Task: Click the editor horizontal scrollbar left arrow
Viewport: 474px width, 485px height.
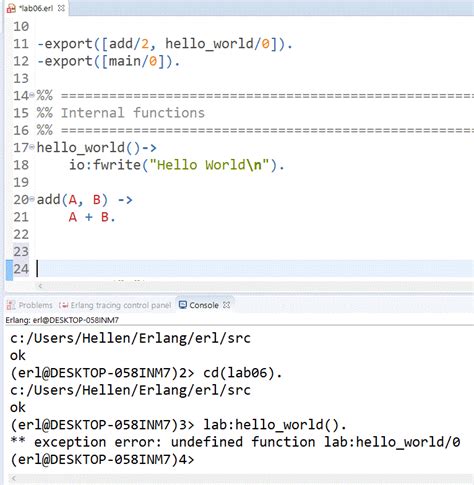Action: click(40, 286)
